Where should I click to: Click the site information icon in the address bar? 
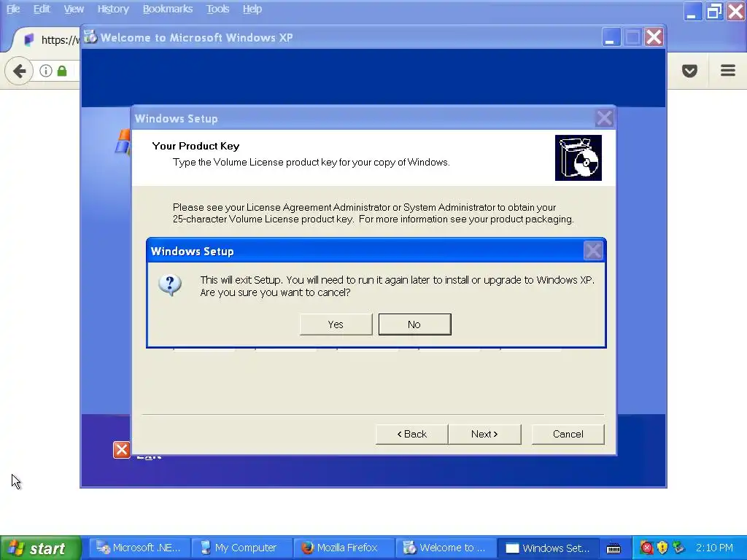[46, 71]
